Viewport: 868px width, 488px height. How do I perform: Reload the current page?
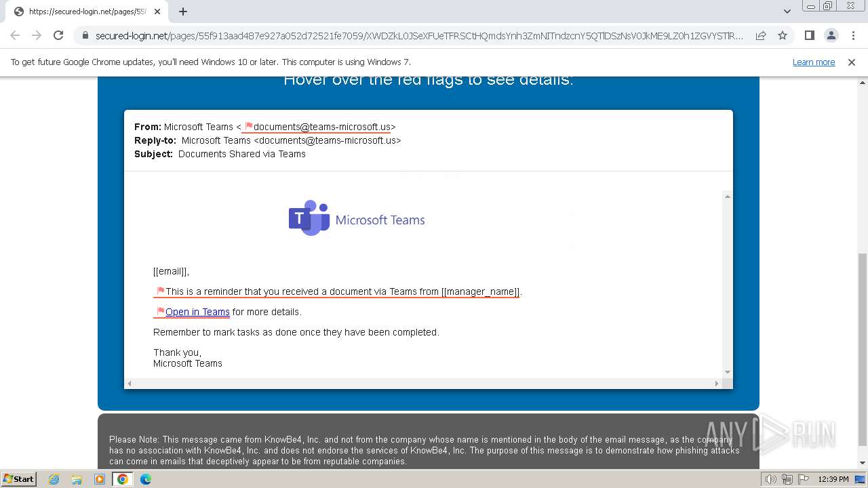[x=58, y=35]
